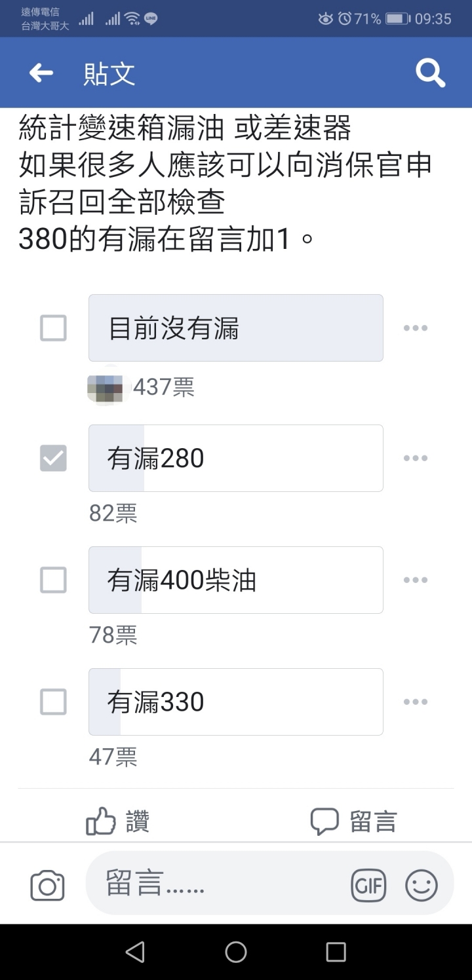Open more options for 有漏400柴油
472x980 pixels.
pyautogui.click(x=416, y=580)
